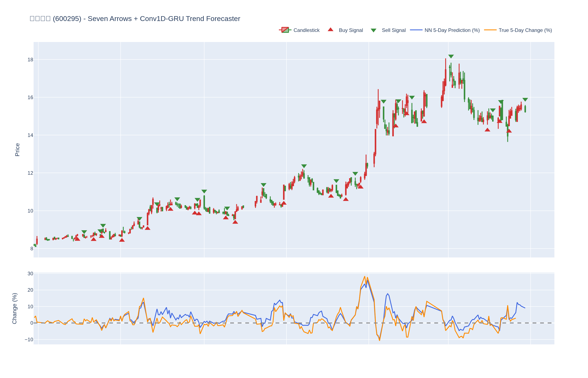The image size is (588, 378).
Task: Click the red buy triangle icon in legend
Action: [x=330, y=30]
